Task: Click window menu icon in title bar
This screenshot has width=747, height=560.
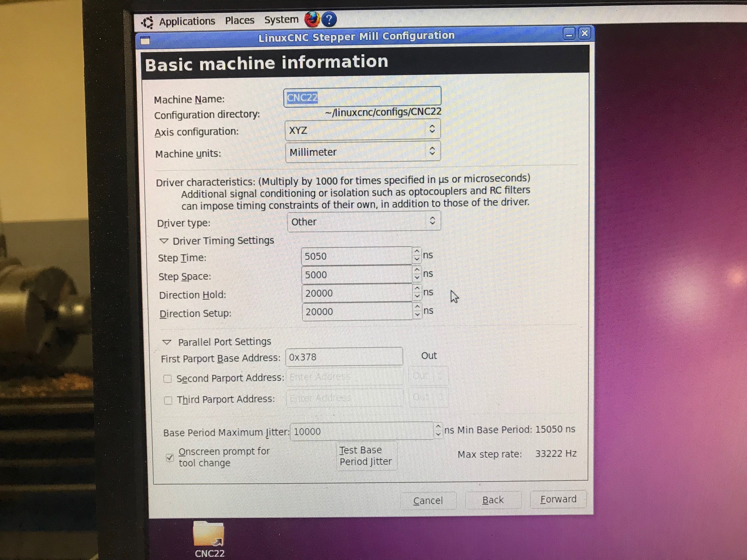Action: [145, 41]
